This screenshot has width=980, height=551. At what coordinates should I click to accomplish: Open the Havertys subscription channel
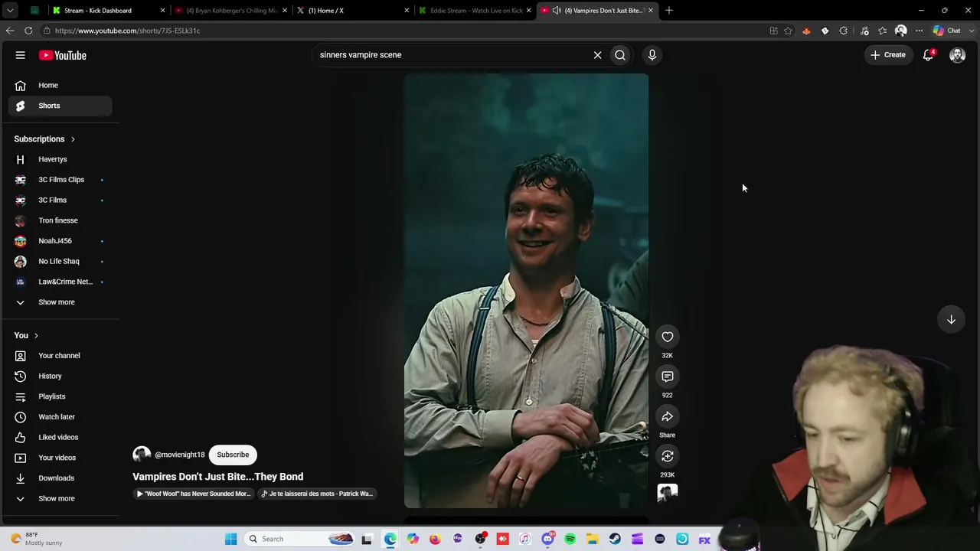[60, 159]
